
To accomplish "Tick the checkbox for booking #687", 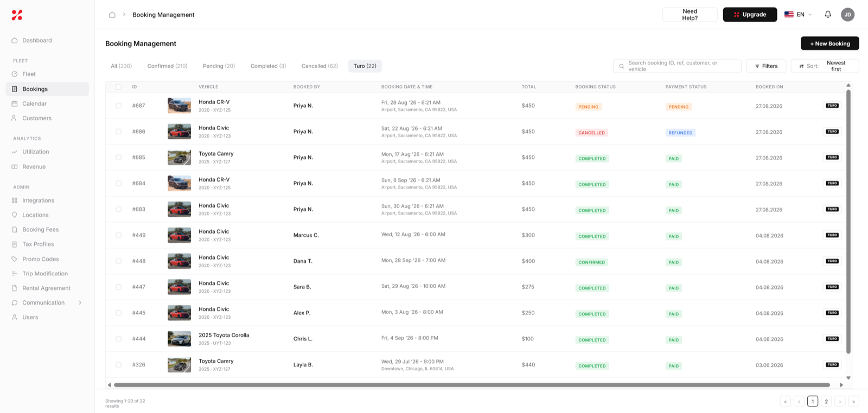I will pos(118,106).
